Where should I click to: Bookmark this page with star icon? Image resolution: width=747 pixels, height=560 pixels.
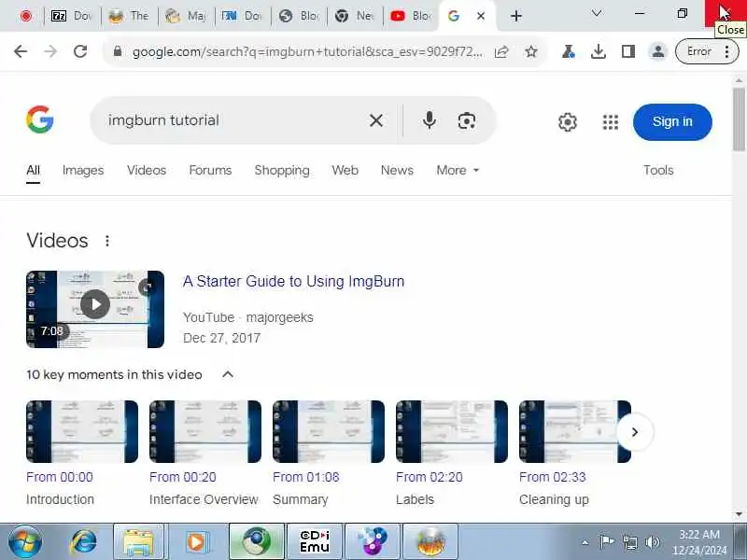(x=530, y=51)
